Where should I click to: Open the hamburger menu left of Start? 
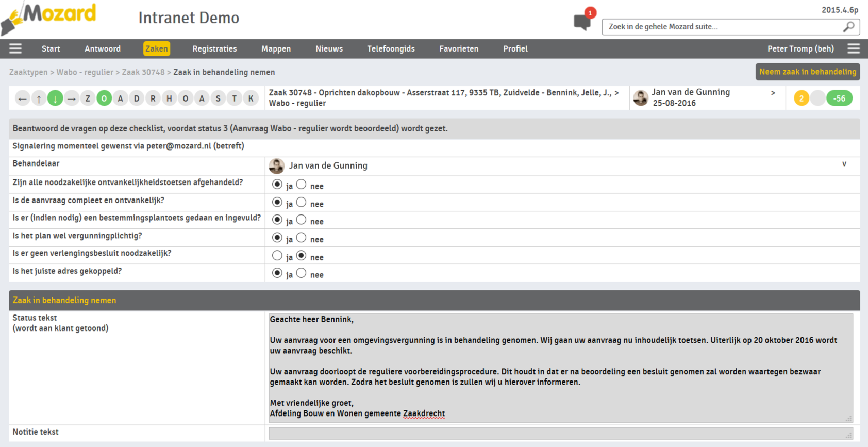click(15, 48)
